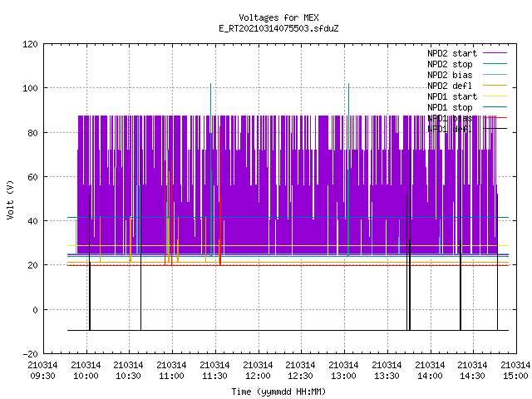Click the 'Volt (V)' y-axis label

10,199
